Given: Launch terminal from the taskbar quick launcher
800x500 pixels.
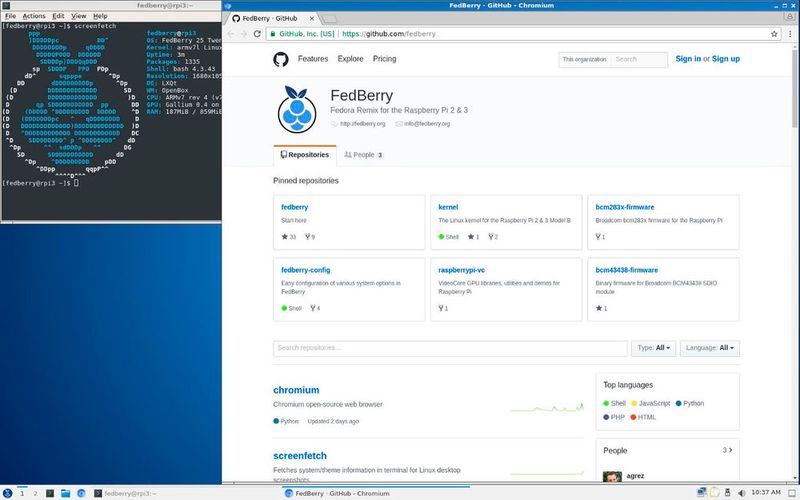Looking at the screenshot, I should coord(50,493).
